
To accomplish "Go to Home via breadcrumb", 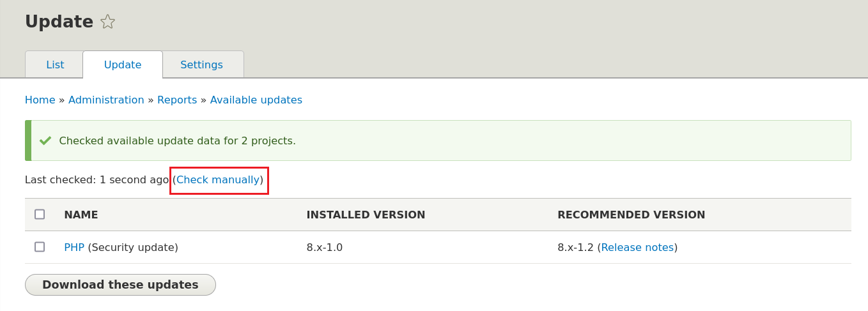I will click(x=40, y=100).
